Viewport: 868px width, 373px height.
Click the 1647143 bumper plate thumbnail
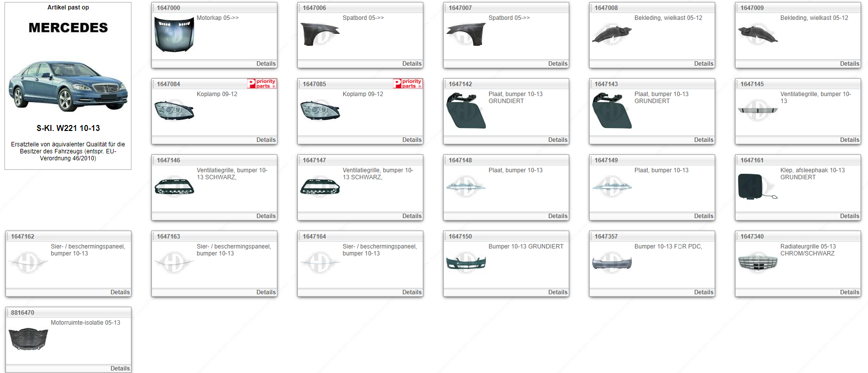[x=612, y=112]
